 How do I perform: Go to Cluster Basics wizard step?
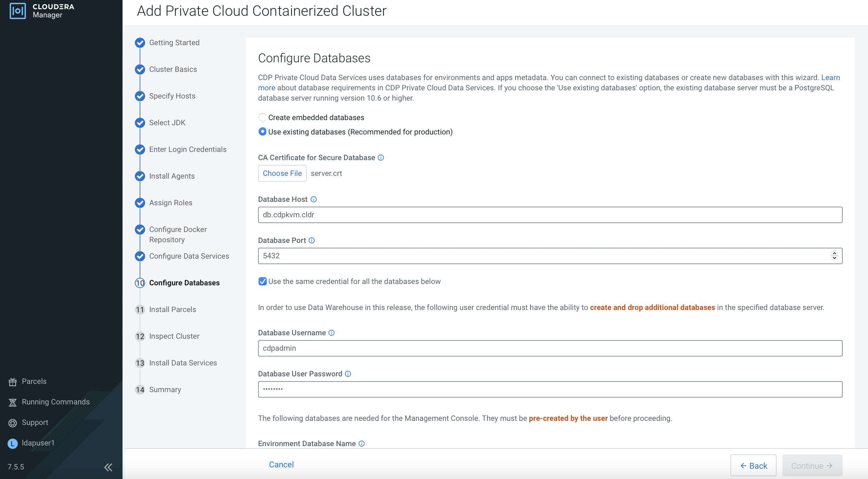(x=173, y=69)
